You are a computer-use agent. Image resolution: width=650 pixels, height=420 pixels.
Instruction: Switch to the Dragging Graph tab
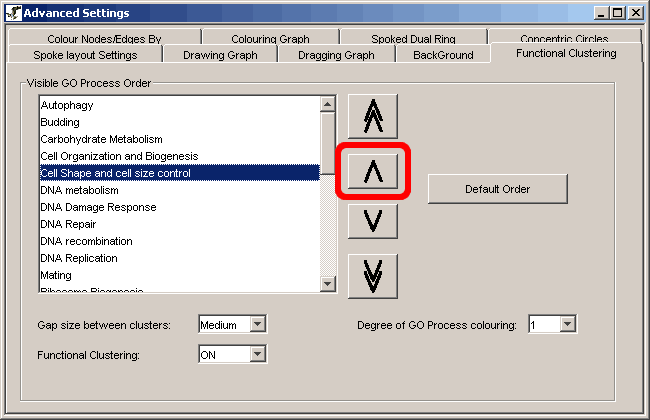tap(336, 55)
